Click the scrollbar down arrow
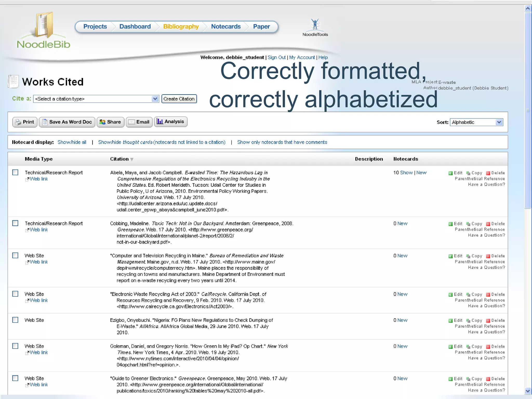 click(528, 391)
